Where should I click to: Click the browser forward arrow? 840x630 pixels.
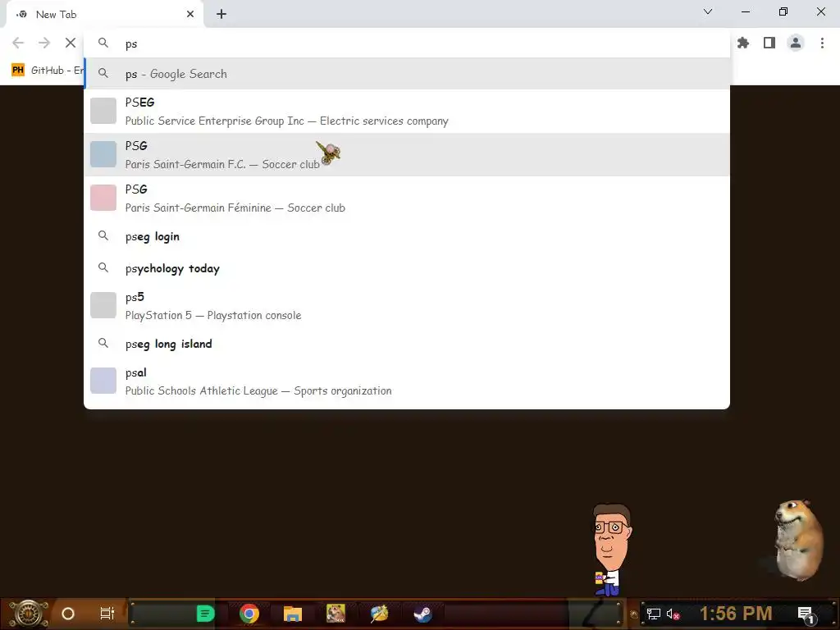pyautogui.click(x=44, y=43)
